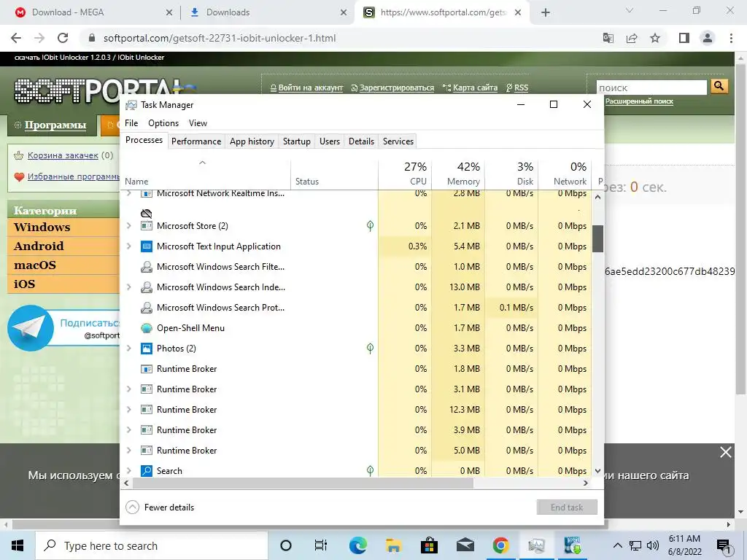Screen dimensions: 747x560
Task: Open the Options menu in Task Manager
Action: click(x=163, y=122)
